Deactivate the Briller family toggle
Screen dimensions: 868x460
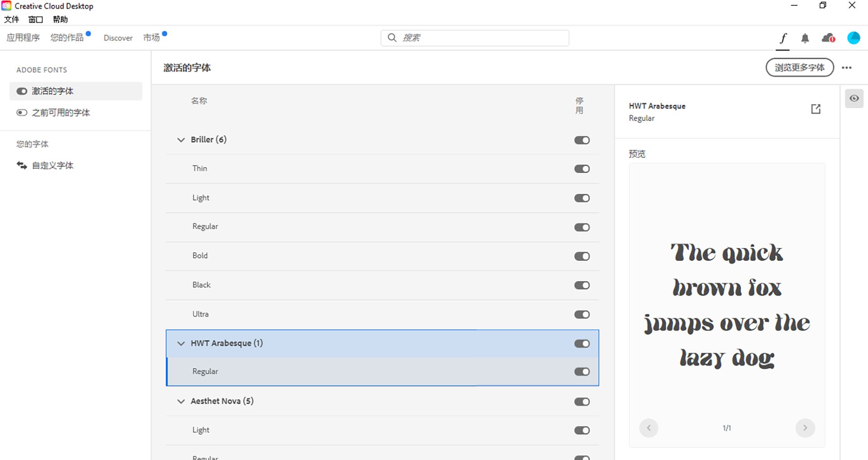[582, 140]
